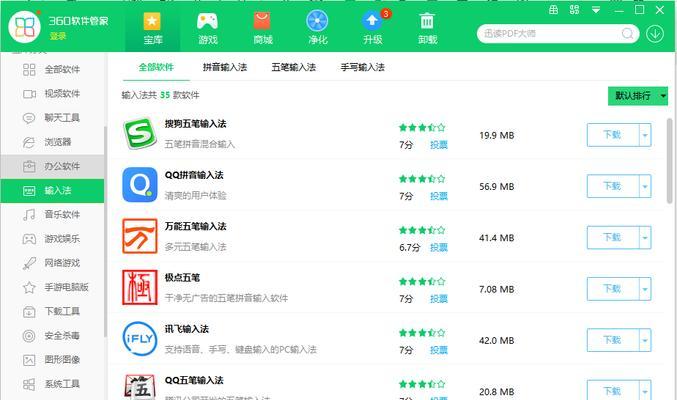The height and width of the screenshot is (400, 677).
Task: Select 系统工具 category in sidebar
Action: point(52,384)
